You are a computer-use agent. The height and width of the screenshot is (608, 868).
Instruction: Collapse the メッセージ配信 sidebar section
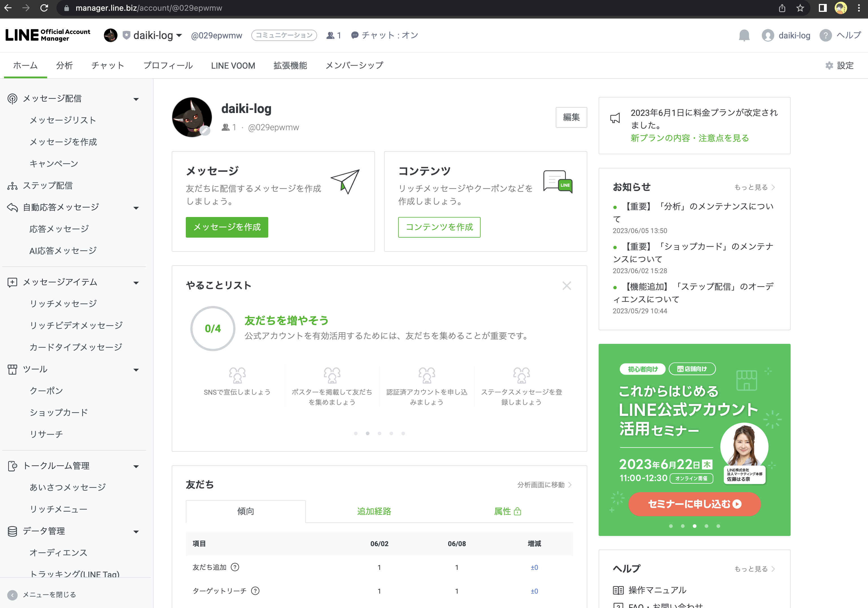(136, 99)
